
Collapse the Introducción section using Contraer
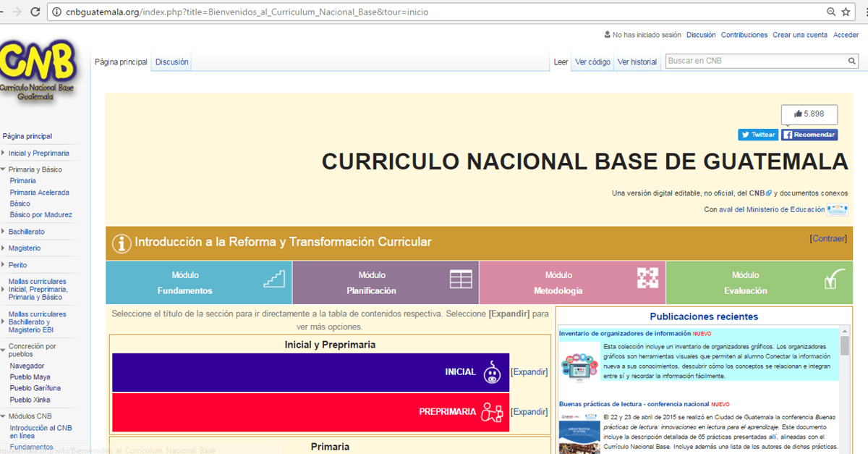point(828,238)
